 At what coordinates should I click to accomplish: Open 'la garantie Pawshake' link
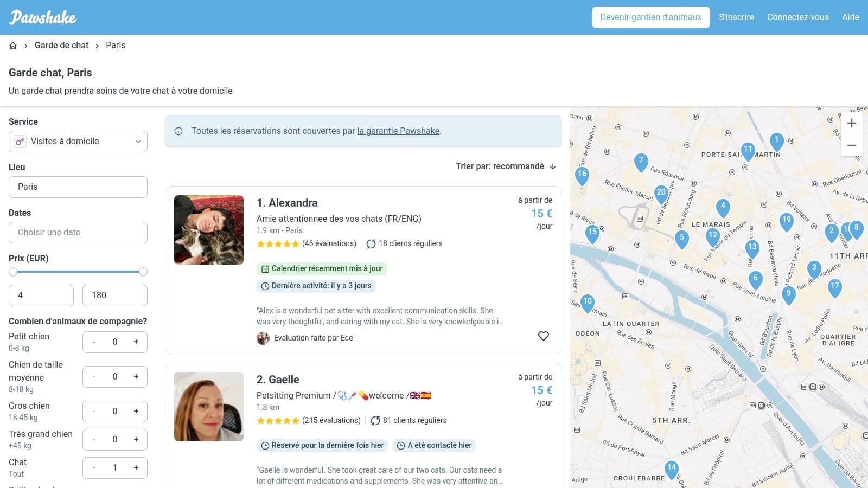point(398,131)
